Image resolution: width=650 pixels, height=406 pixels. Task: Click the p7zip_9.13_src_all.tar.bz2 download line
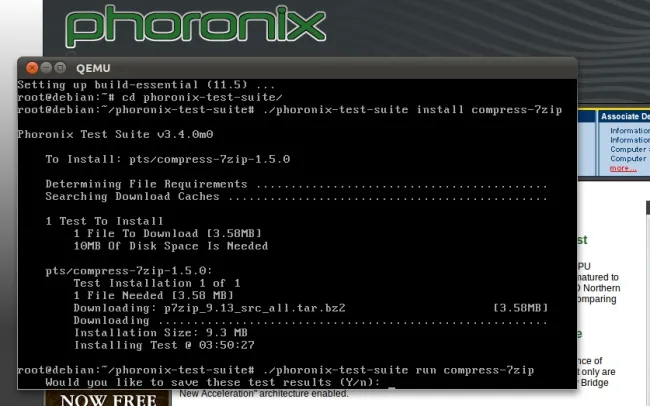[311, 308]
